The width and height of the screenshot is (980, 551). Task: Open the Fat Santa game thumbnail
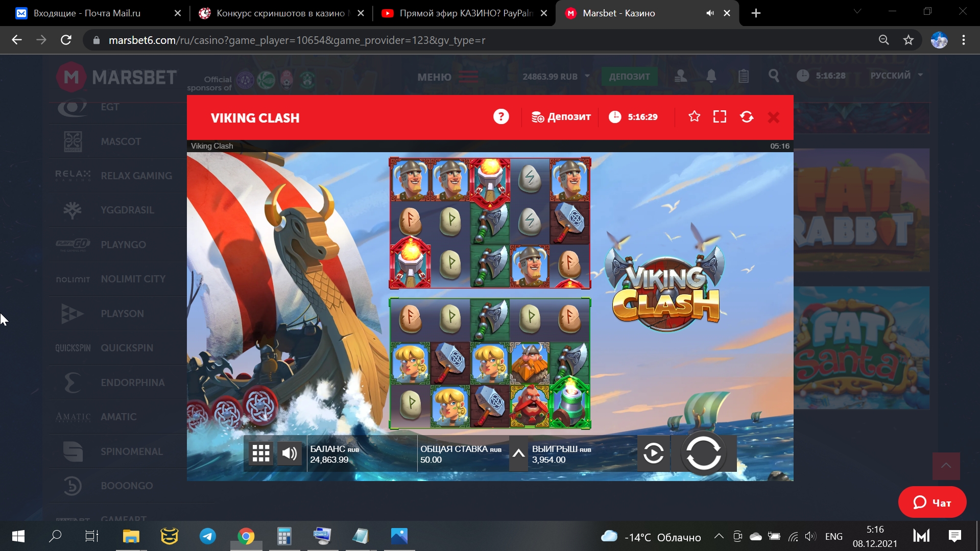(x=862, y=348)
